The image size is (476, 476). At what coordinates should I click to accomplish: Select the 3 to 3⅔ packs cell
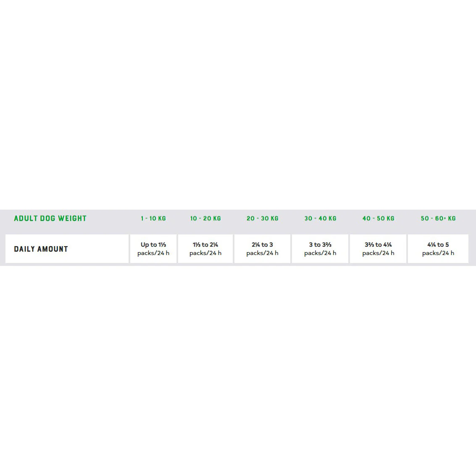pyautogui.click(x=320, y=249)
